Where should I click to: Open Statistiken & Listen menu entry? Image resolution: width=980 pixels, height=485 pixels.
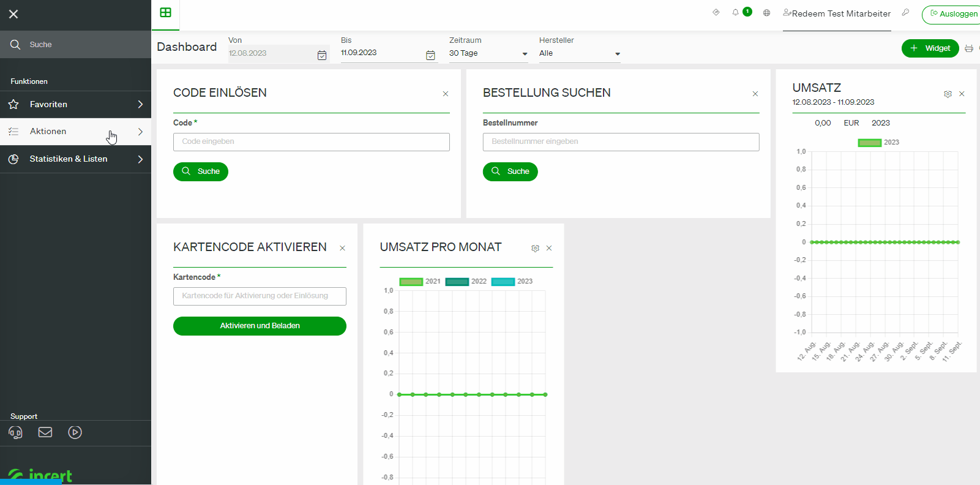pyautogui.click(x=75, y=159)
